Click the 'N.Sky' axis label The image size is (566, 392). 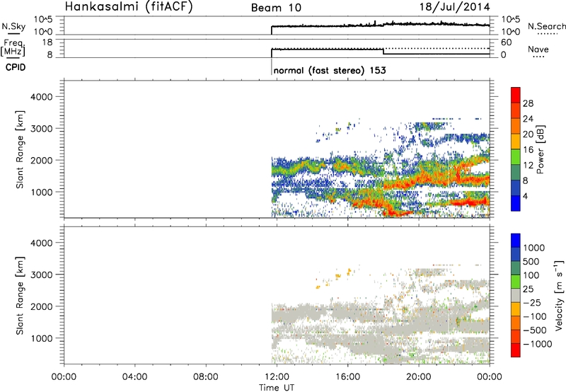pyautogui.click(x=13, y=26)
